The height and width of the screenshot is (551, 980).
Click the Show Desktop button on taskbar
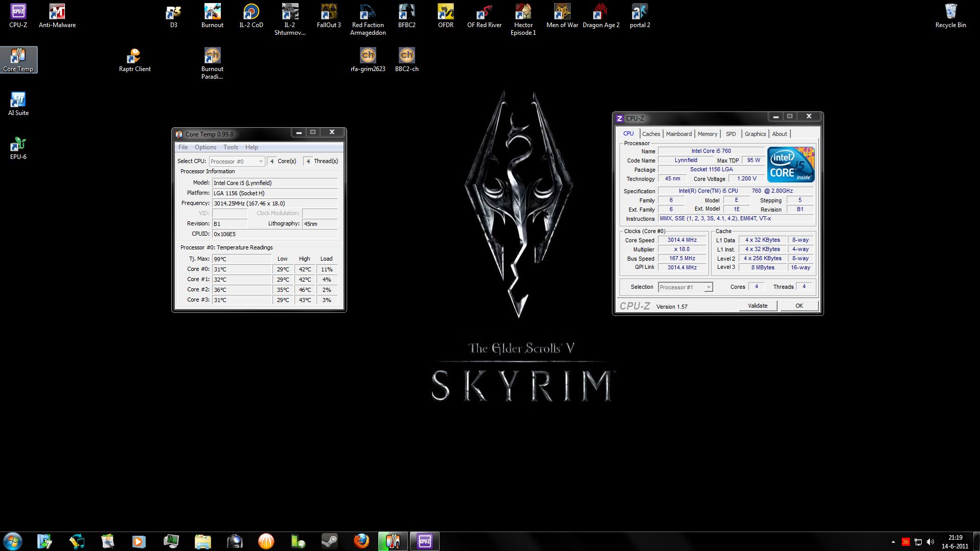click(976, 541)
